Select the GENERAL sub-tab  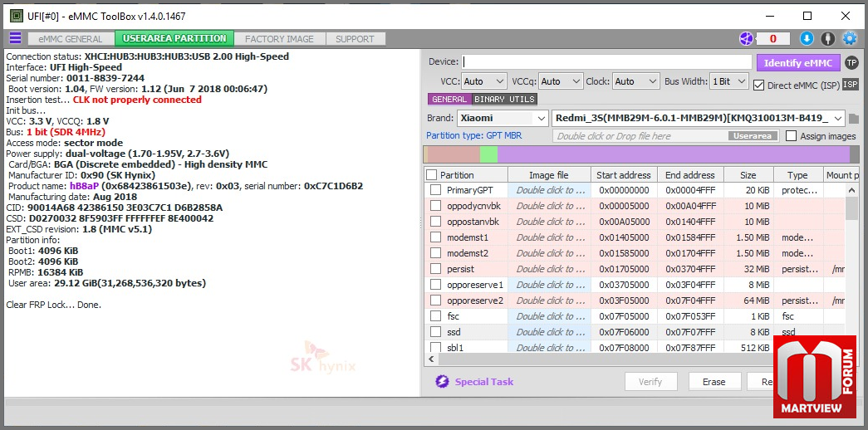pyautogui.click(x=449, y=99)
